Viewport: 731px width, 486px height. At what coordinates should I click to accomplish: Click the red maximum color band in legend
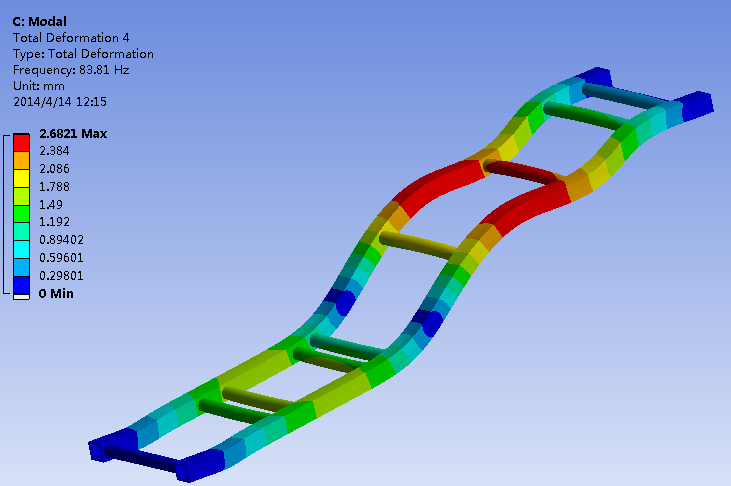pyautogui.click(x=21, y=143)
